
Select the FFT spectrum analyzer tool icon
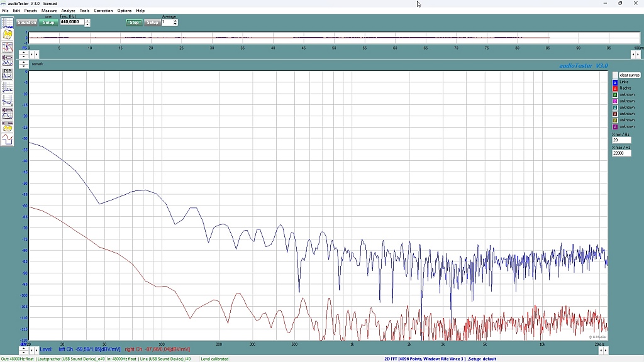(x=7, y=23)
